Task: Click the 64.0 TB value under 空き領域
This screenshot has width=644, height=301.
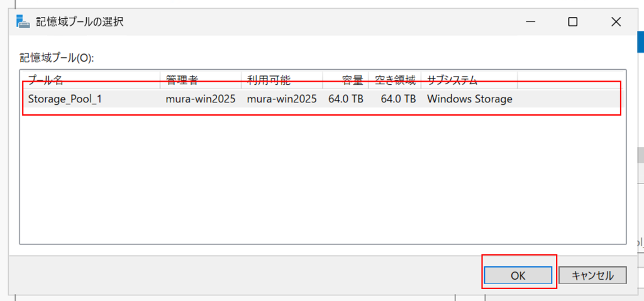Action: pos(398,99)
